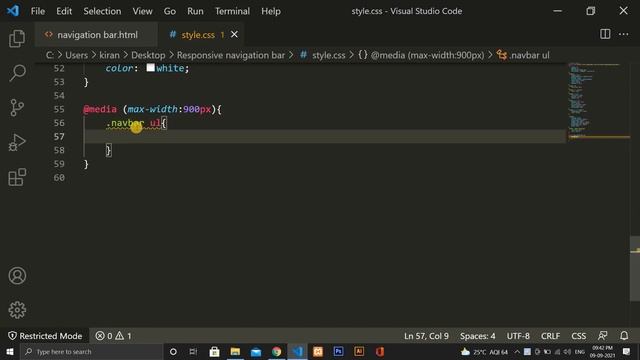Click the VS Code logo icon

(13, 11)
